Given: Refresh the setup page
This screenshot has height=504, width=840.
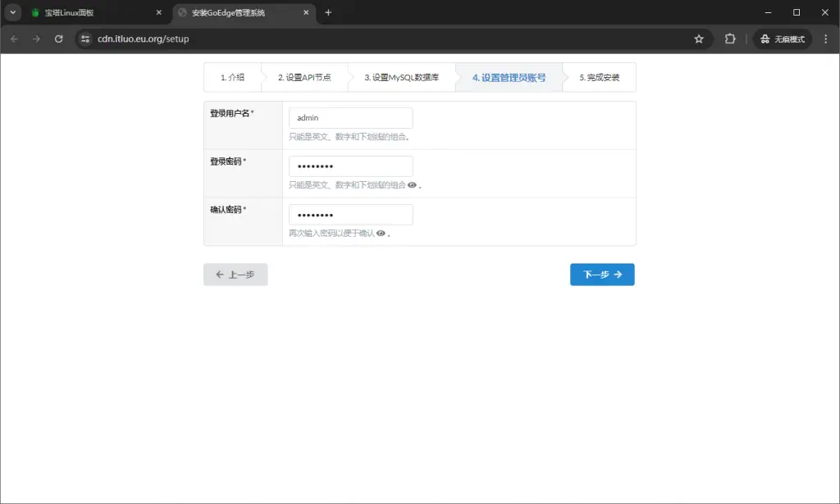Looking at the screenshot, I should click(x=56, y=38).
